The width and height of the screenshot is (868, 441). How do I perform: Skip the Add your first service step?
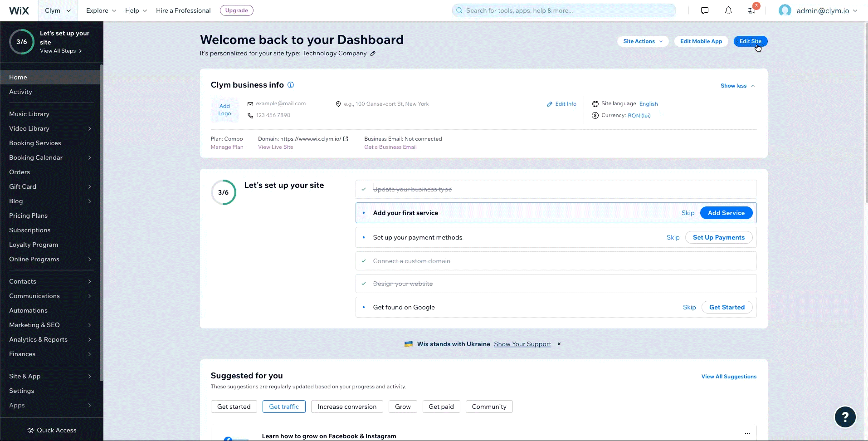coord(688,213)
